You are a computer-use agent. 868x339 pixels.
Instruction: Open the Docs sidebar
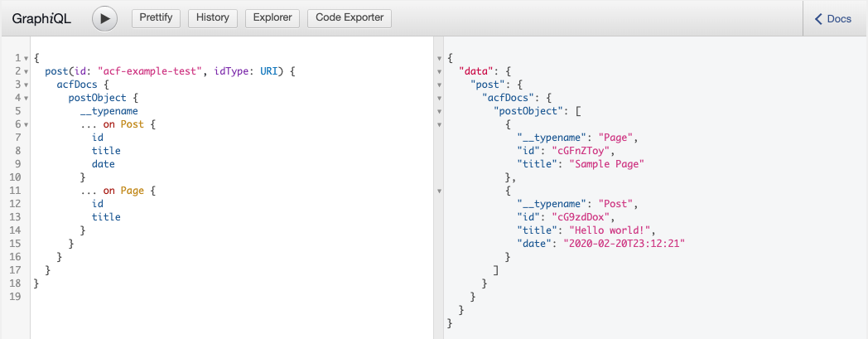834,18
